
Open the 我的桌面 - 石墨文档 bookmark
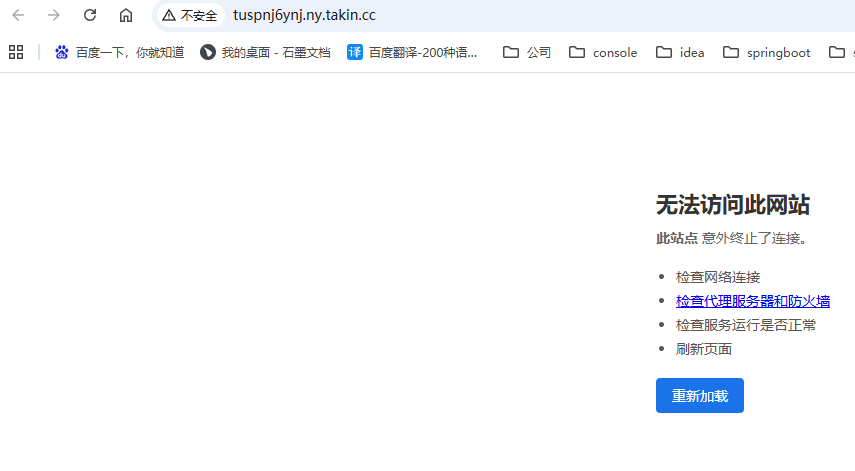(x=265, y=52)
